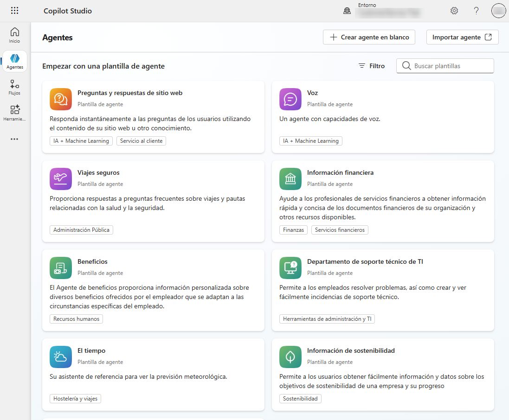Image resolution: width=509 pixels, height=420 pixels.
Task: Select Agentes in the left sidebar
Action: click(14, 61)
